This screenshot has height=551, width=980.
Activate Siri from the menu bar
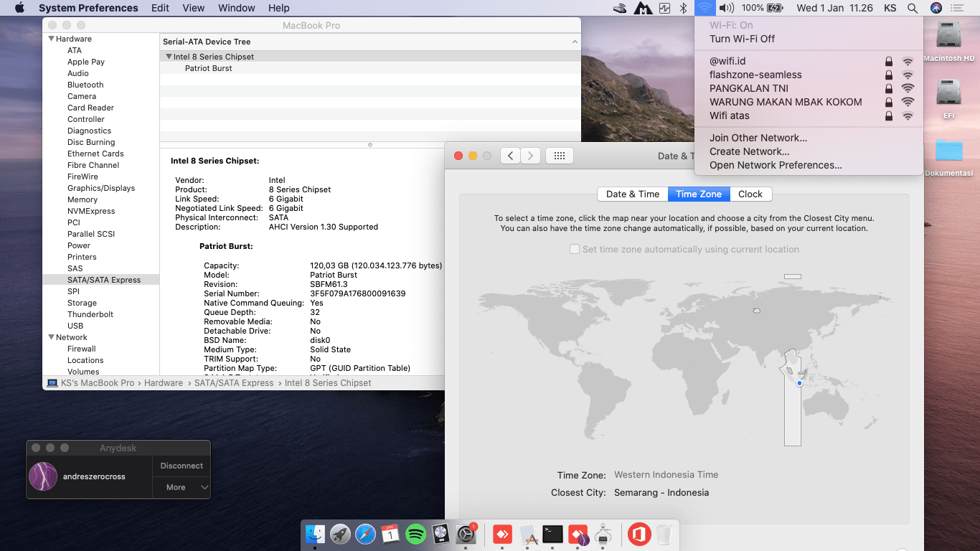(936, 8)
